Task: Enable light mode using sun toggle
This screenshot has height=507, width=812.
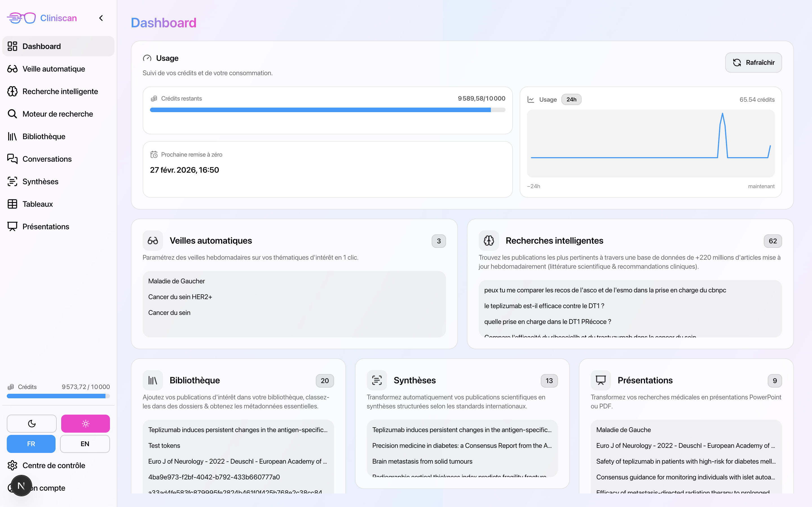Action: pyautogui.click(x=85, y=424)
